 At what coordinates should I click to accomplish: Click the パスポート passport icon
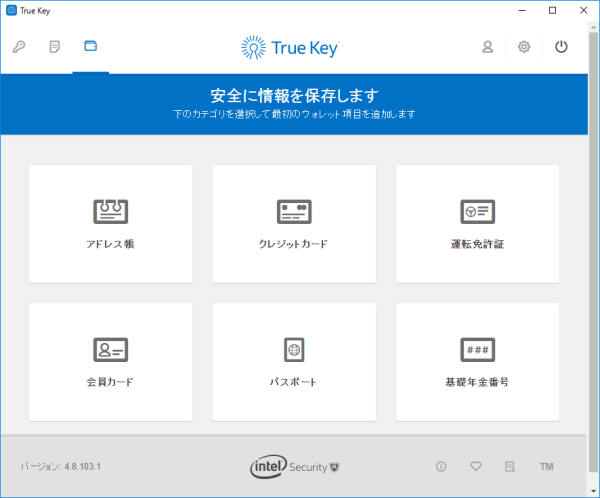(294, 349)
